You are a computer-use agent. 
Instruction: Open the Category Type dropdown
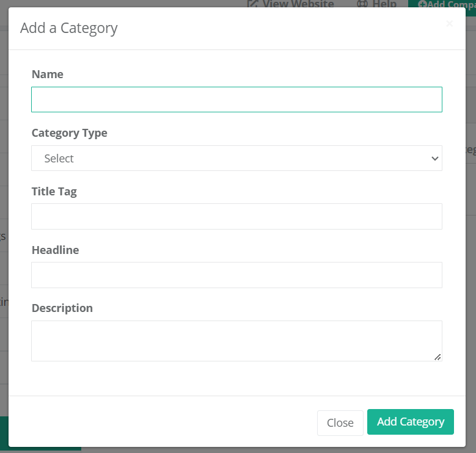point(236,158)
